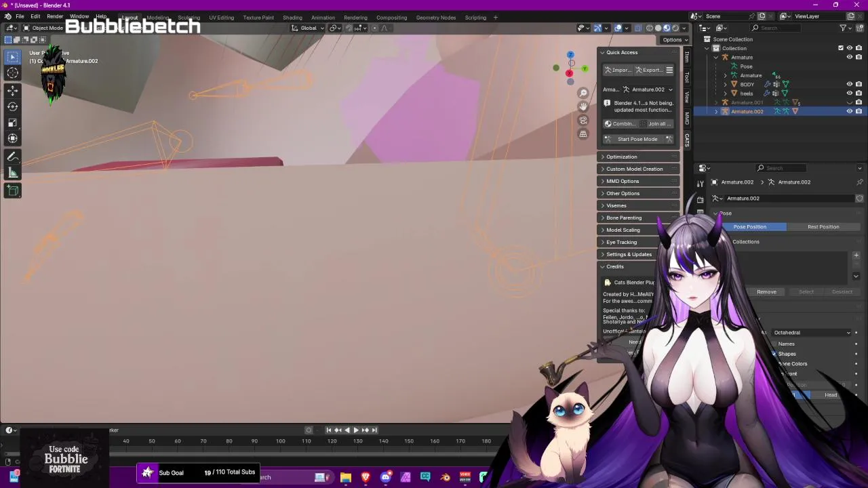Click the pin icon in Properties header

click(x=860, y=182)
